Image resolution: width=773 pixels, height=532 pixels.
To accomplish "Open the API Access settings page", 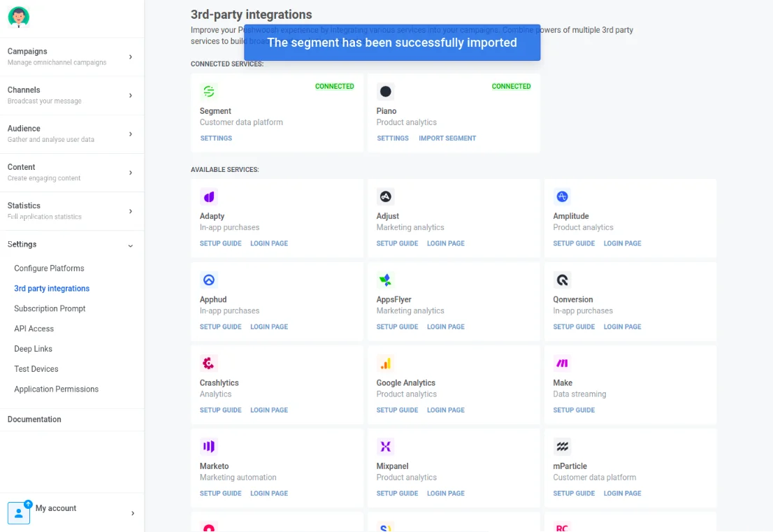I will pyautogui.click(x=34, y=329).
